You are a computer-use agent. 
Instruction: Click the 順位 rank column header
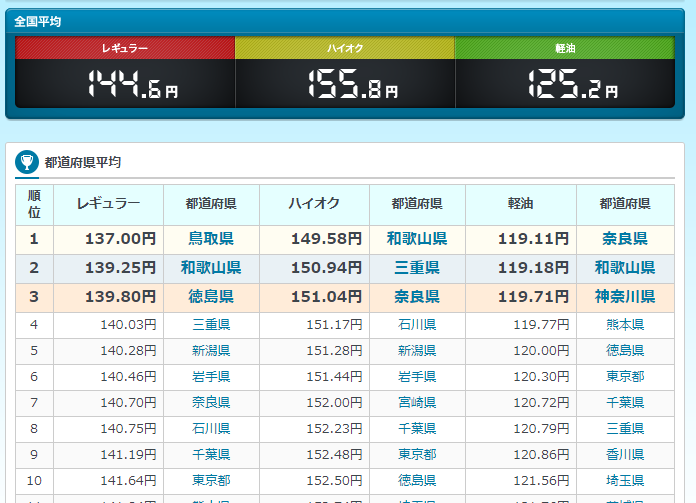(34, 204)
